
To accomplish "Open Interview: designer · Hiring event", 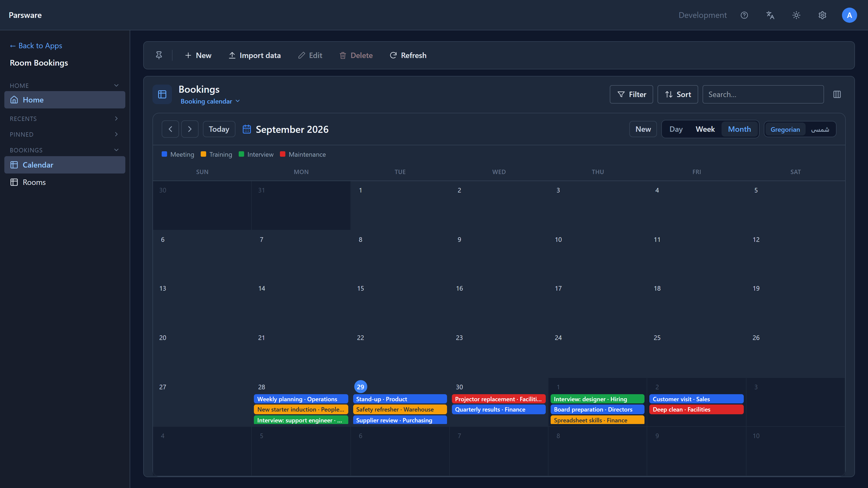I will click(x=597, y=399).
